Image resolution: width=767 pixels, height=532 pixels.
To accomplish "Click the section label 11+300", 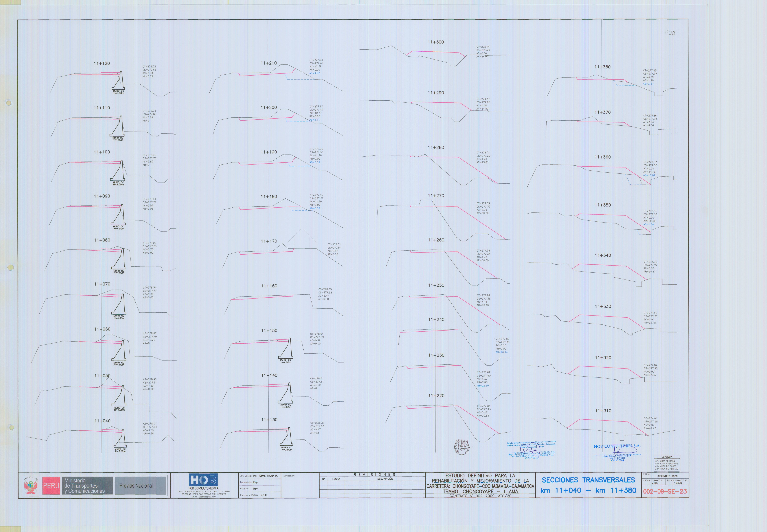I will pyautogui.click(x=436, y=42).
